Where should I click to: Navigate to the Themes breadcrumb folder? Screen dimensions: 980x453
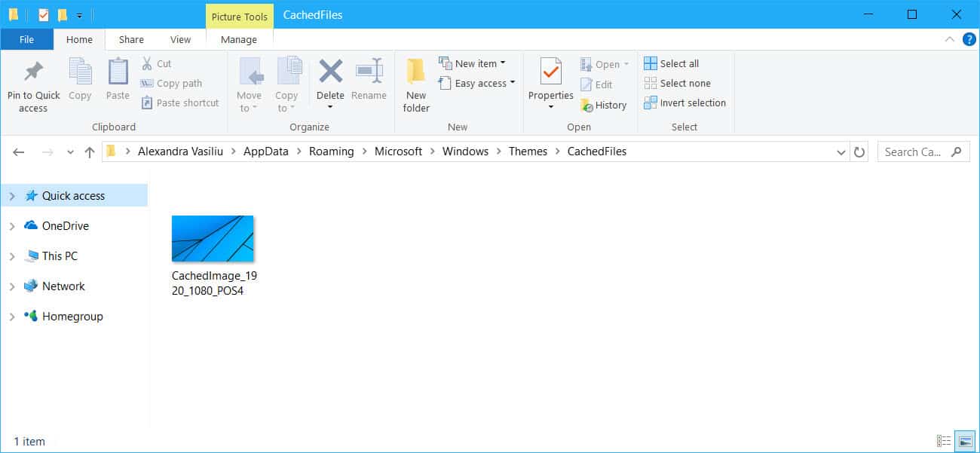coord(528,152)
